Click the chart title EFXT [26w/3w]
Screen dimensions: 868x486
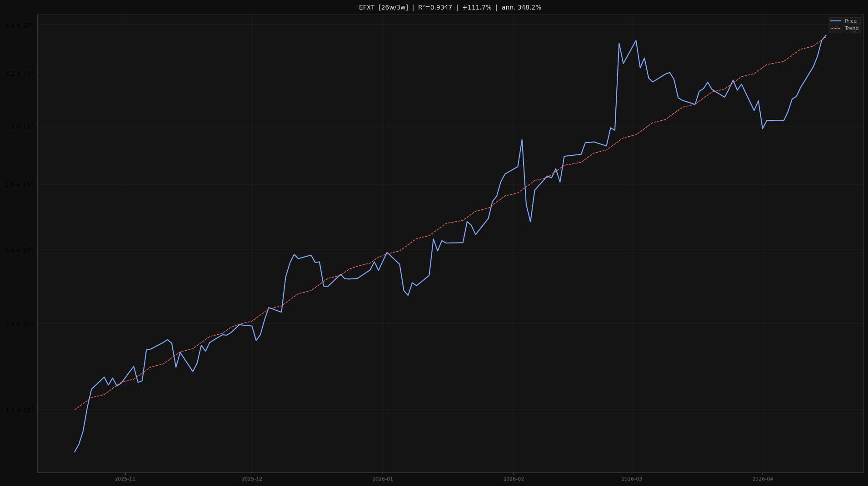click(x=383, y=7)
